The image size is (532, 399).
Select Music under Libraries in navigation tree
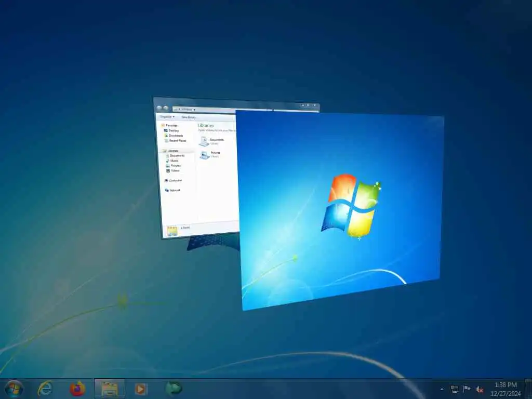pyautogui.click(x=172, y=161)
